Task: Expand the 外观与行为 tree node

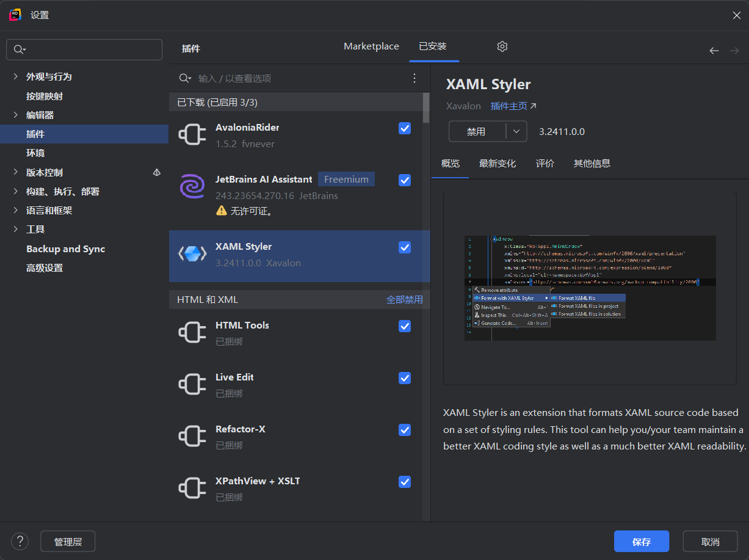Action: [16, 76]
